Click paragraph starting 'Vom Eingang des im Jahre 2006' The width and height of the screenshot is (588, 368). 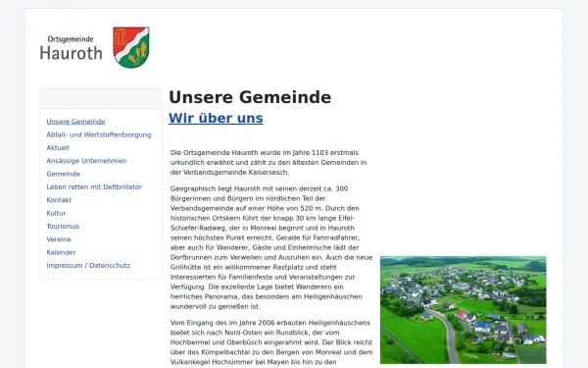[271, 342]
